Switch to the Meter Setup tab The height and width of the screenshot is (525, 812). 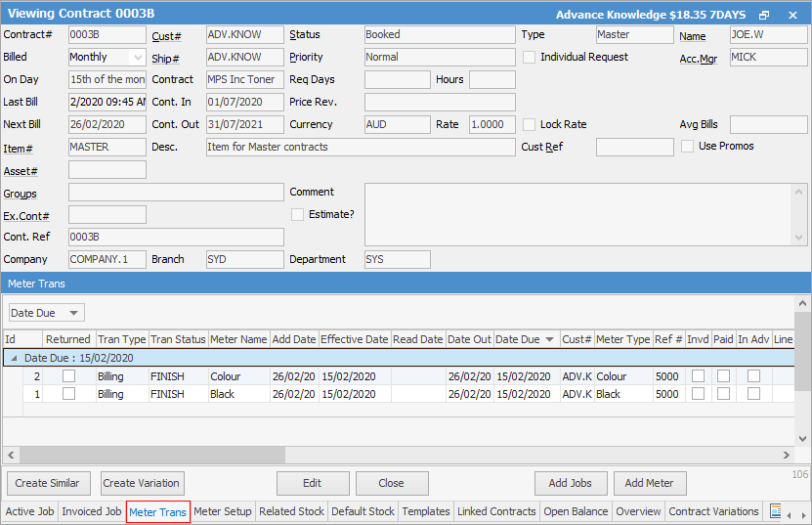pos(223,511)
